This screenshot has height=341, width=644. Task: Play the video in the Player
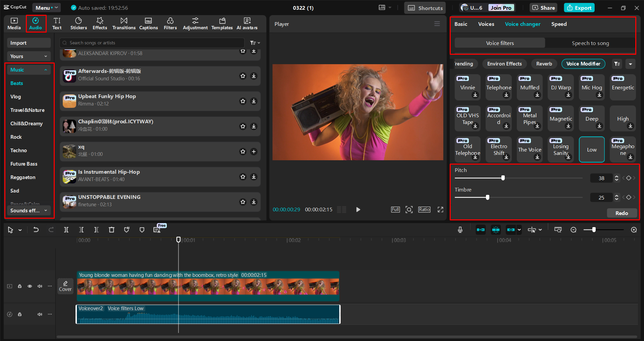point(358,210)
